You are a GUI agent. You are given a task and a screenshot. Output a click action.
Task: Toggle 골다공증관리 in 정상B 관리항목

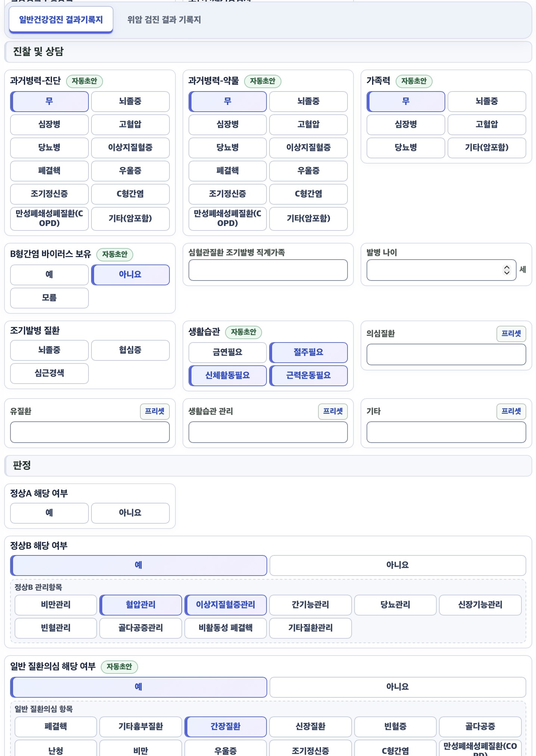pyautogui.click(x=141, y=628)
